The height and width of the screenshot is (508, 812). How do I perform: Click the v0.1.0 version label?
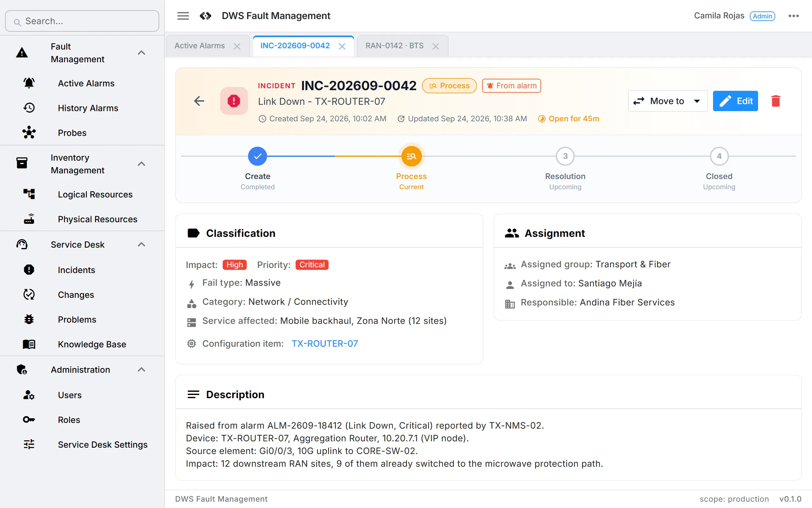[790, 499]
